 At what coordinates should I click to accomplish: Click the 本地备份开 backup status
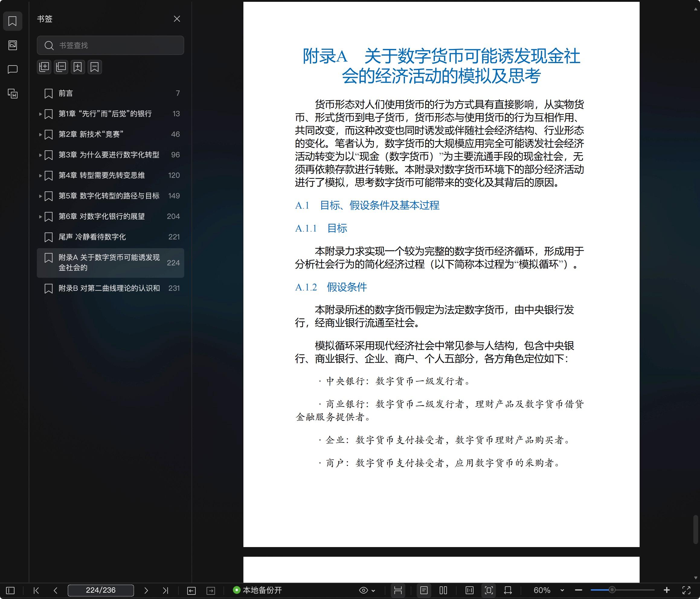257,590
